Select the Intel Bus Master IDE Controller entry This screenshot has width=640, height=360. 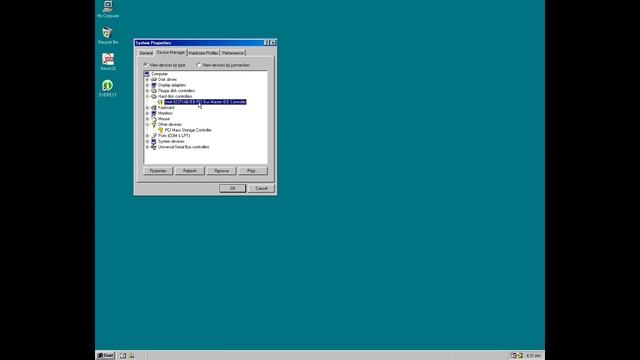coord(205,102)
